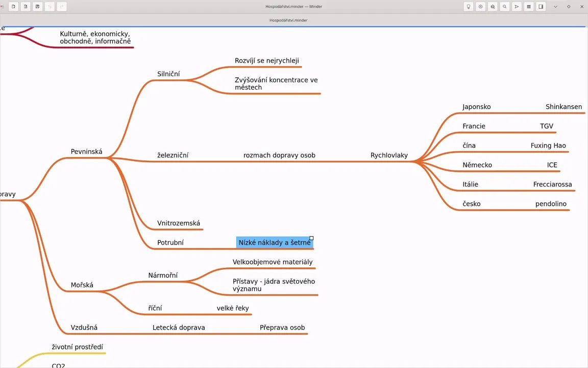Undo the last change
This screenshot has width=588, height=368.
(50, 6)
